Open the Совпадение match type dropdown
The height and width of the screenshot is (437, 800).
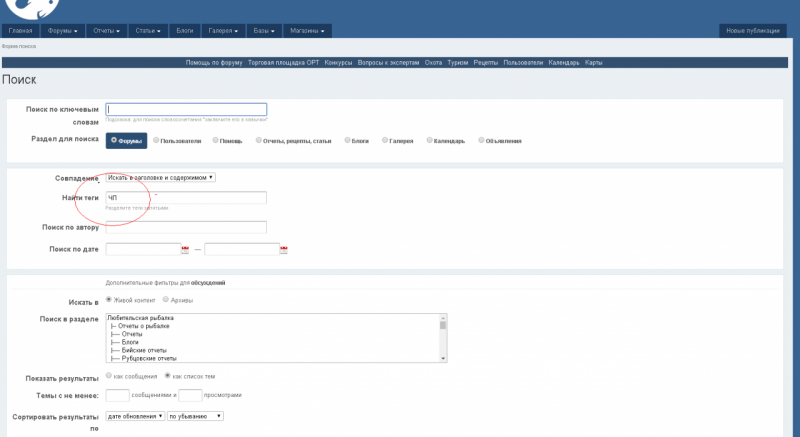click(x=161, y=177)
